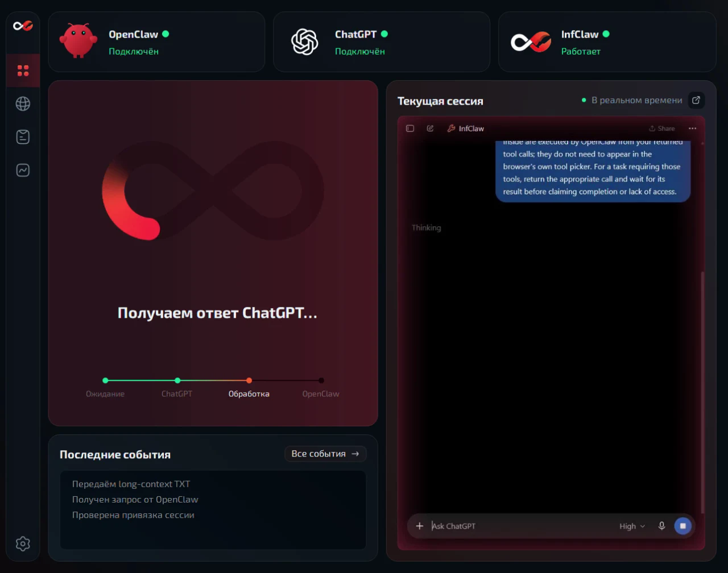Click the three-dots more options icon
728x573 pixels.
(692, 128)
